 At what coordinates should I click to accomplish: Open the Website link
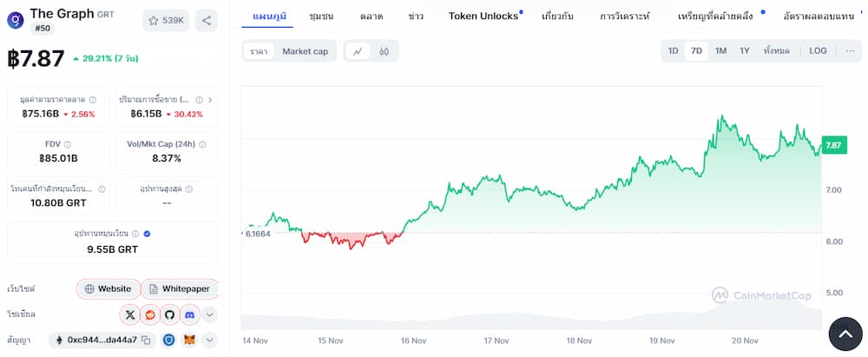click(x=108, y=289)
